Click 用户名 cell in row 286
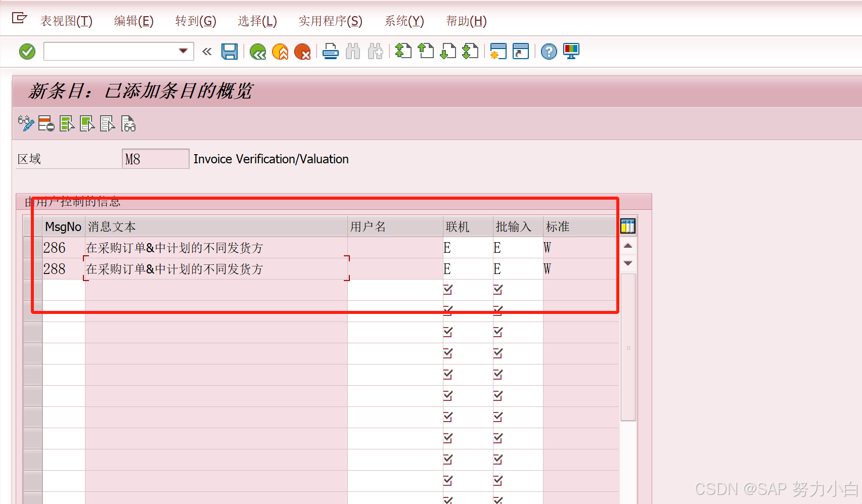 tap(395, 248)
